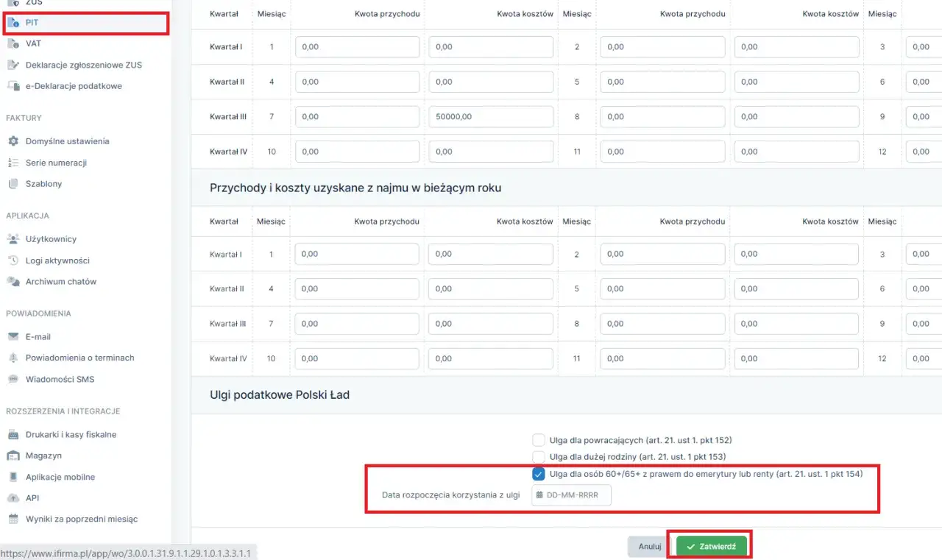The image size is (942, 560).
Task: Click the Archiwum chatów speech bubble icon
Action: [x=13, y=282]
